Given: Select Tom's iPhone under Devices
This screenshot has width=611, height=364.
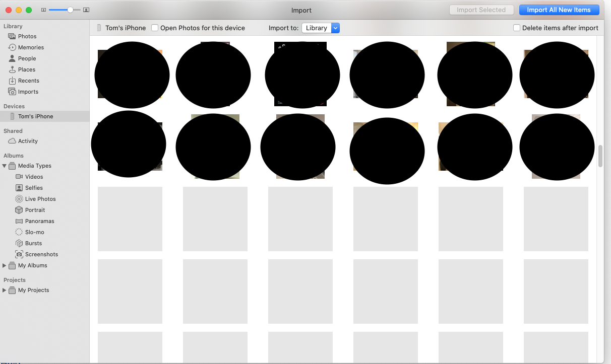Looking at the screenshot, I should click(44, 116).
